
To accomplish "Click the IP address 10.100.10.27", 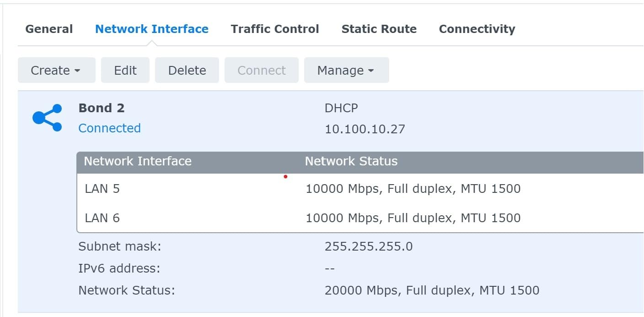I will [x=365, y=129].
